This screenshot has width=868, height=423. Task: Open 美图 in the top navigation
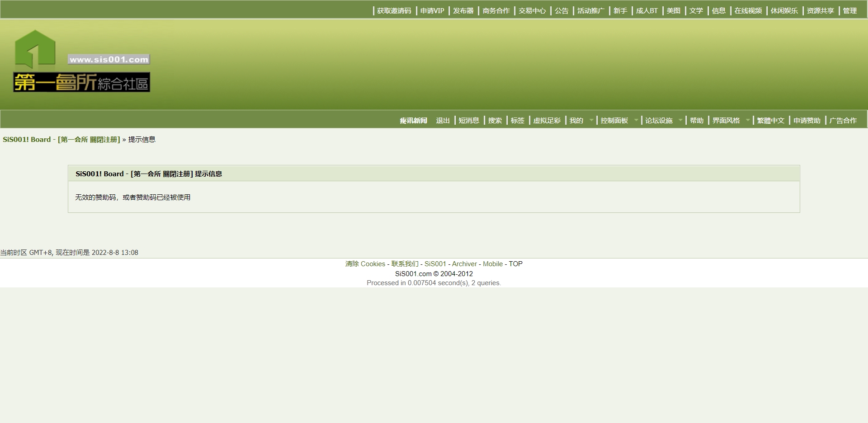(x=674, y=11)
